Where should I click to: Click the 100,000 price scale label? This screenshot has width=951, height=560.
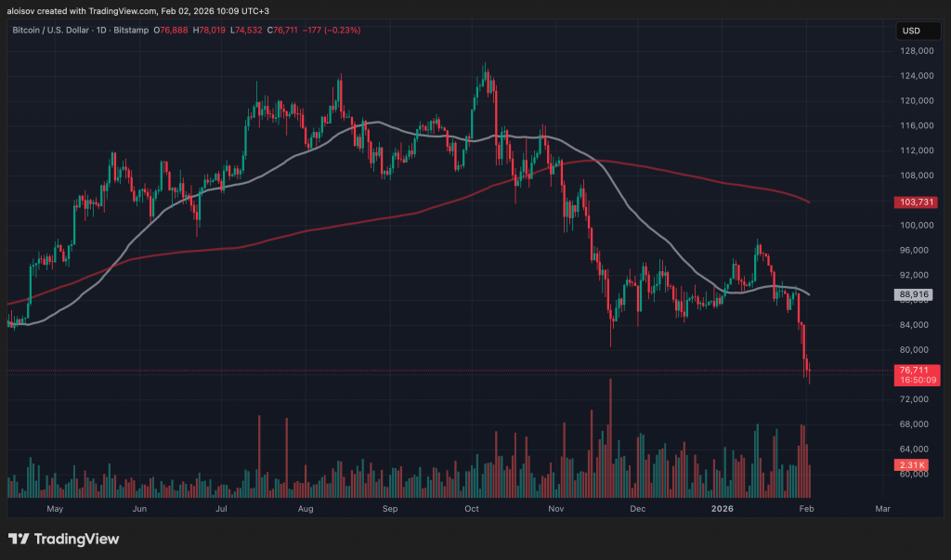pos(914,226)
